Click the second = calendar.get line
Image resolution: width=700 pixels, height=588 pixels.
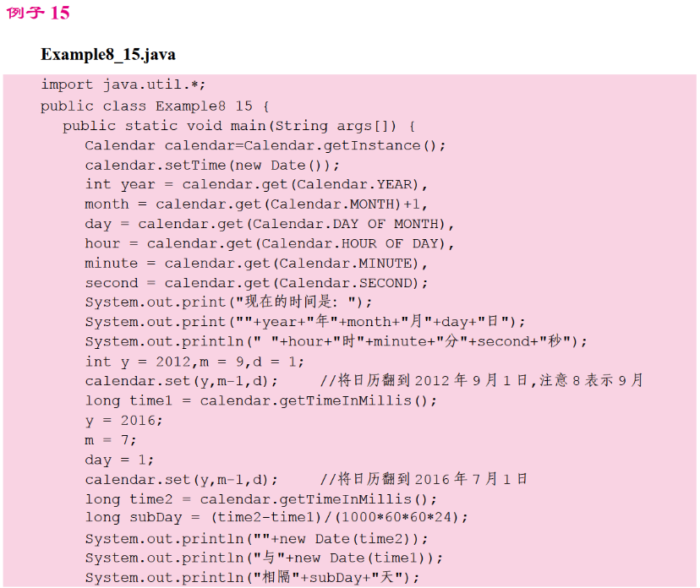coord(257,282)
